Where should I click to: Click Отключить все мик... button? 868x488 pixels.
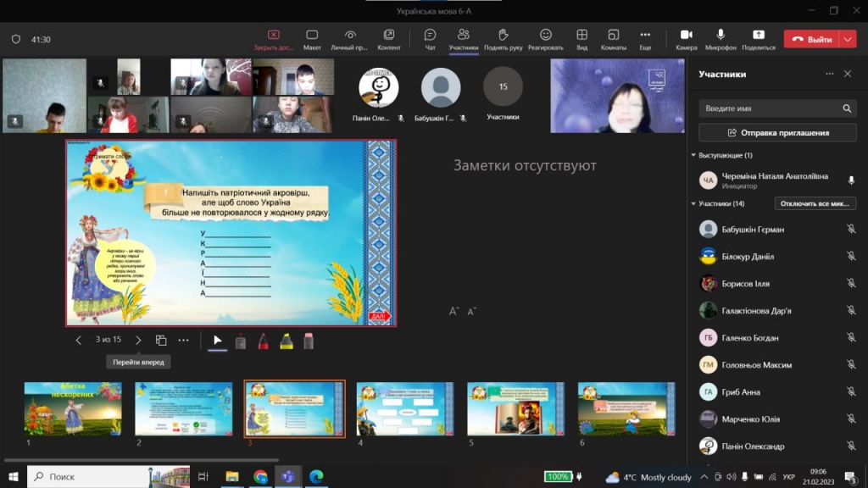coord(815,203)
